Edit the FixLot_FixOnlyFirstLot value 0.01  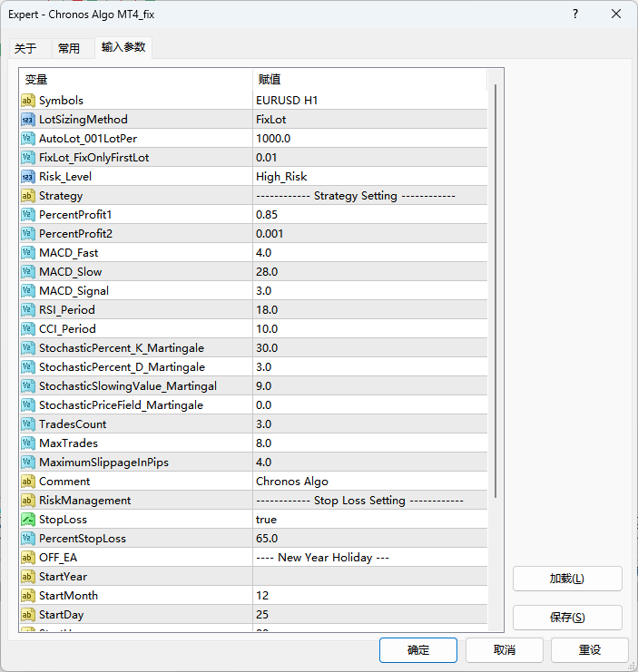(370, 158)
